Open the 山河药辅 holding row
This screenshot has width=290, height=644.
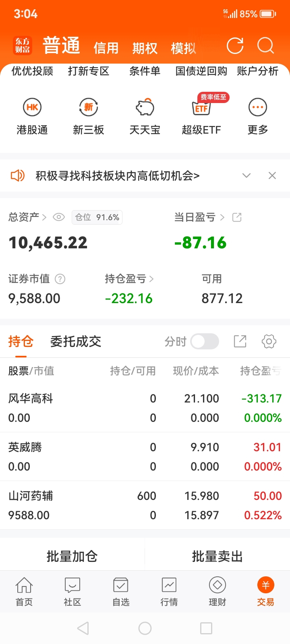[x=145, y=505]
